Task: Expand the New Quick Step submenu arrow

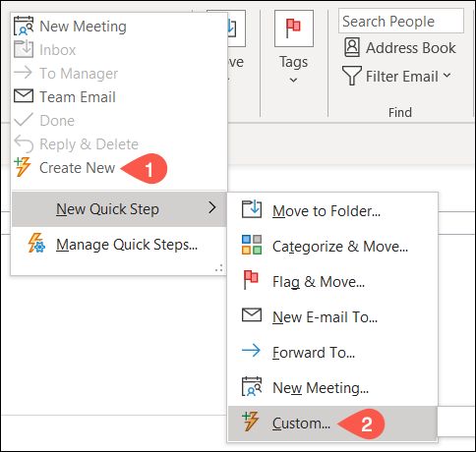Action: click(212, 207)
